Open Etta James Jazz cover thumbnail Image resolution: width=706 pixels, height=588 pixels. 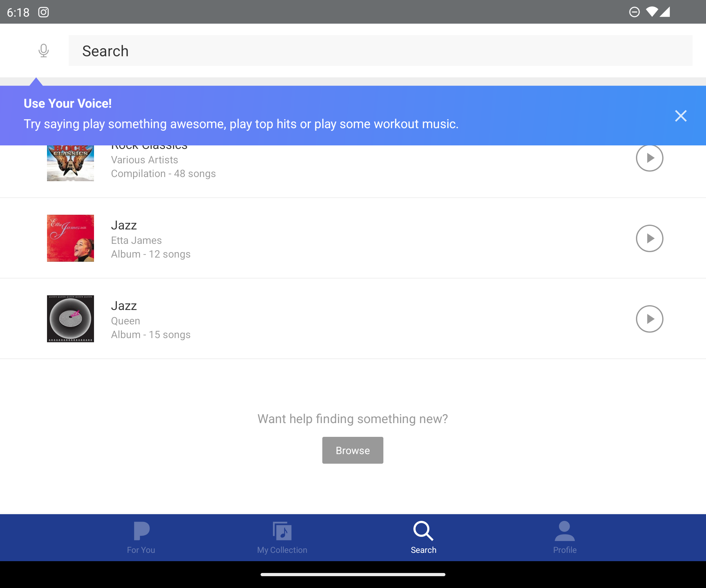point(70,238)
